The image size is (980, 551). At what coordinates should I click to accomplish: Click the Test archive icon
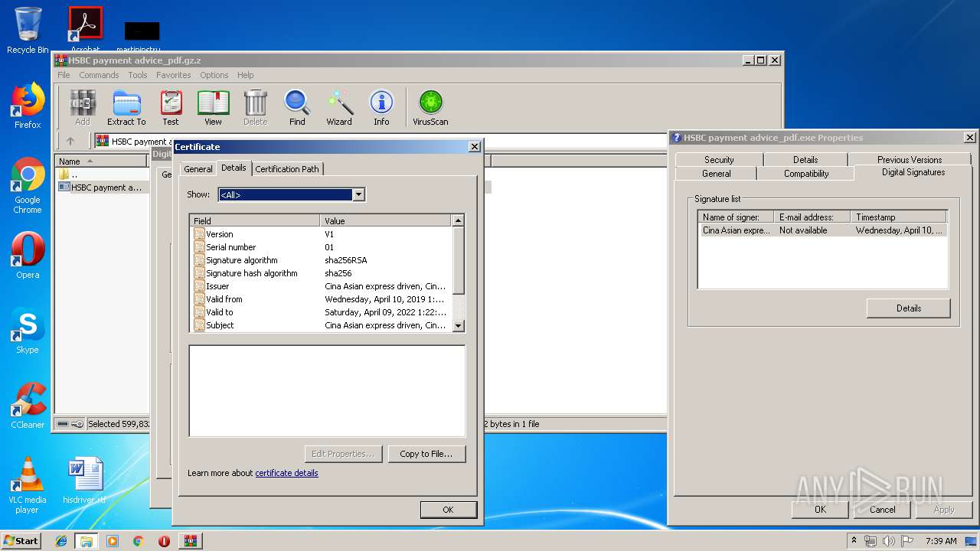click(x=171, y=107)
